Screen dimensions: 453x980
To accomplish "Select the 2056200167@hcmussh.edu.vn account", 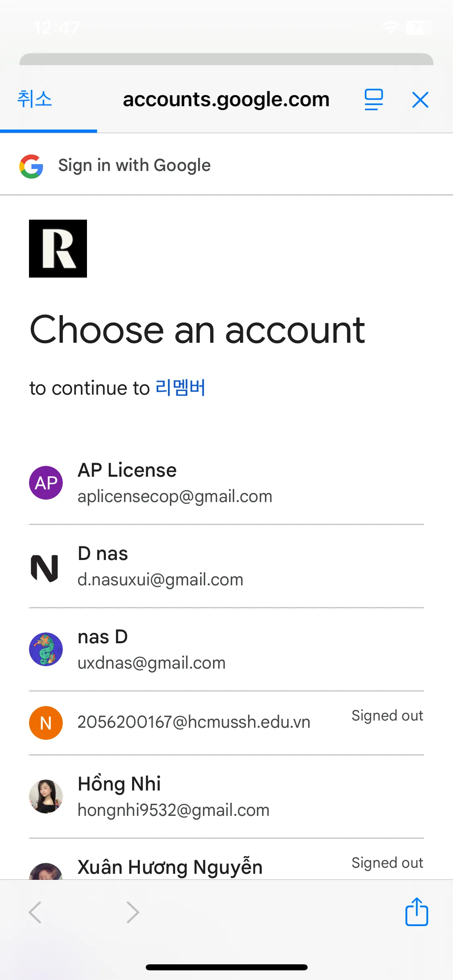I will 194,722.
